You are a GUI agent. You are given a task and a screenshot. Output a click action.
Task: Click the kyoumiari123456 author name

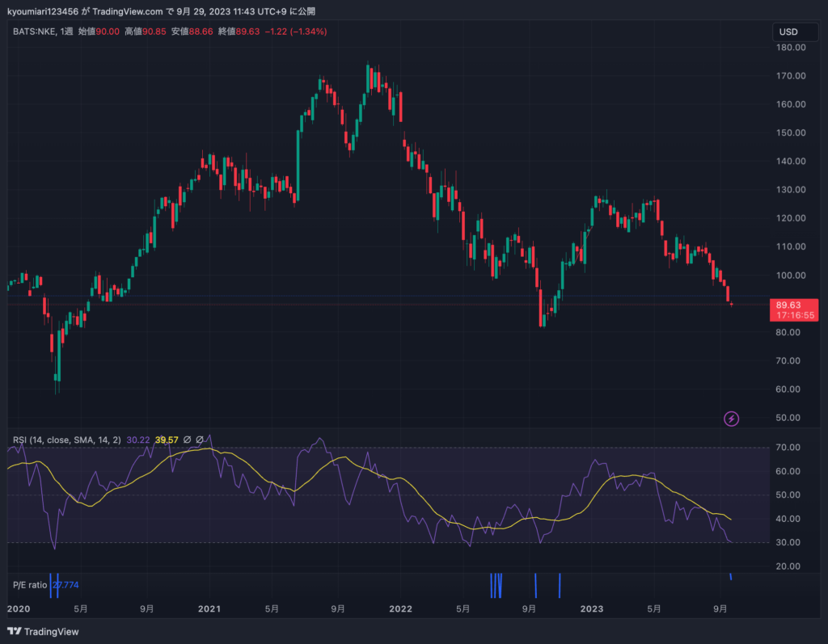[43, 11]
